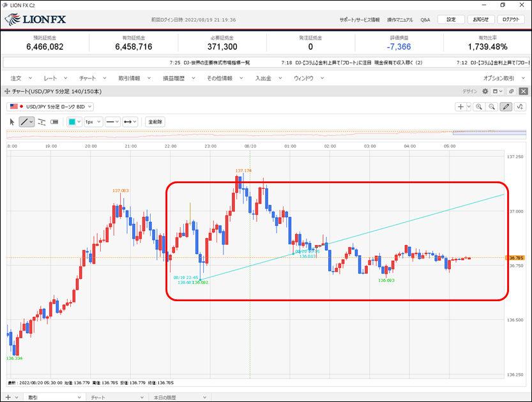Click the 預託証拠金 value 6,466,082
This screenshot has width=532, height=402.
(45, 47)
